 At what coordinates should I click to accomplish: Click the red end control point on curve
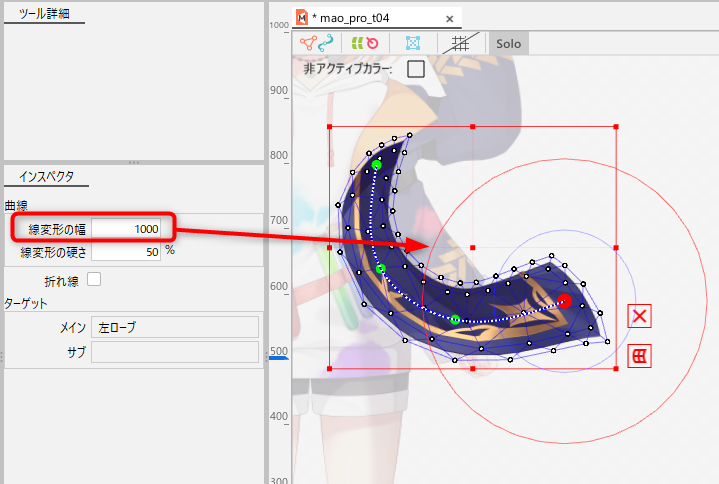pos(564,301)
